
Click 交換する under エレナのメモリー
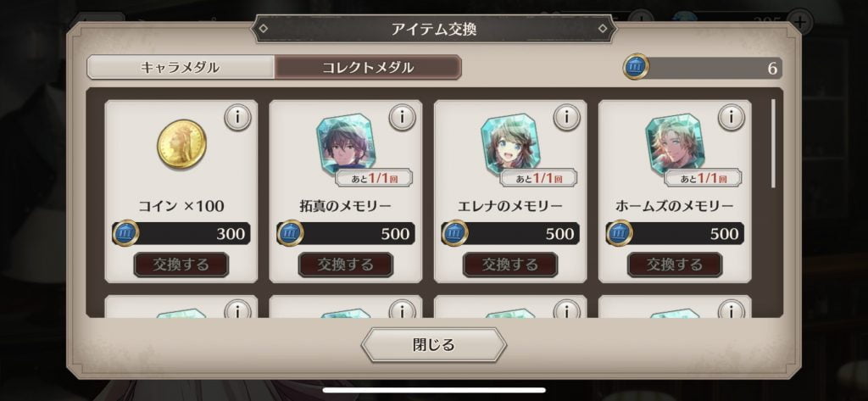tap(509, 265)
